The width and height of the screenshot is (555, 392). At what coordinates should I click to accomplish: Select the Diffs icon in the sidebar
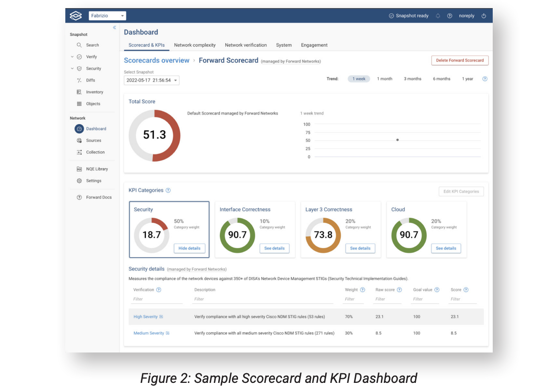(x=91, y=80)
